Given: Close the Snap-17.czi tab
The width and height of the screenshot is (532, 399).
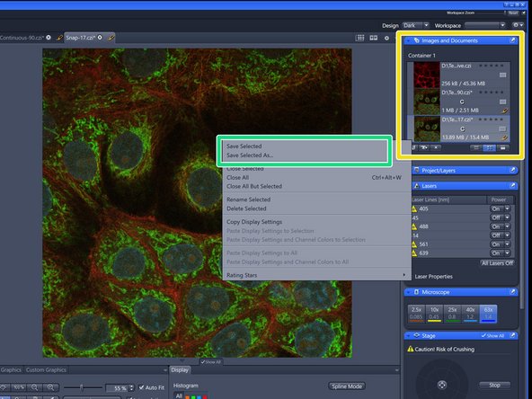Looking at the screenshot, I should [100, 38].
